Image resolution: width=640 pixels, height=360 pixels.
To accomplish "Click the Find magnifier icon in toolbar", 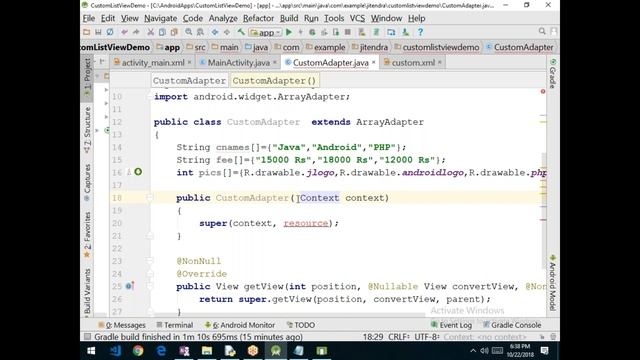I will (189, 32).
